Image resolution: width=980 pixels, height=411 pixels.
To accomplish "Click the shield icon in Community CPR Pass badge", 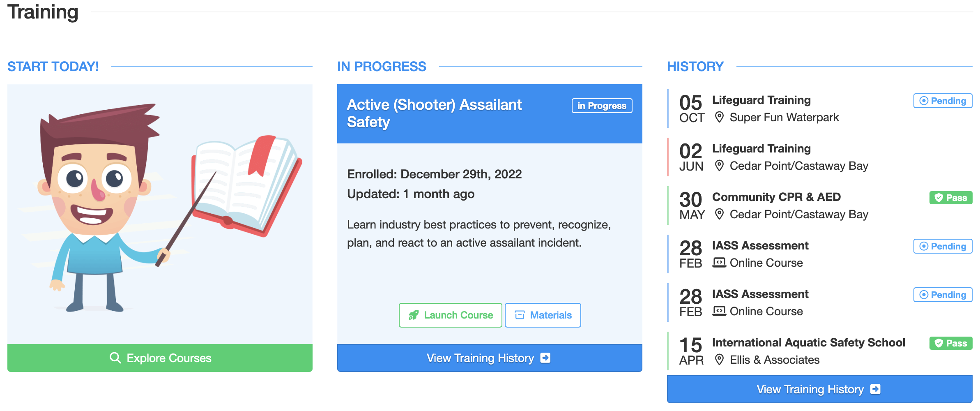I will pyautogui.click(x=939, y=198).
